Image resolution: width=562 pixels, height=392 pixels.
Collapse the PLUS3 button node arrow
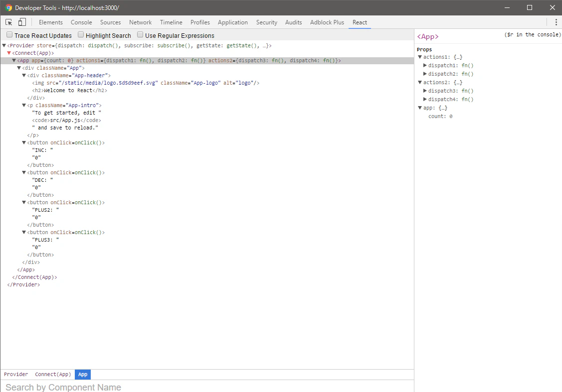24,232
